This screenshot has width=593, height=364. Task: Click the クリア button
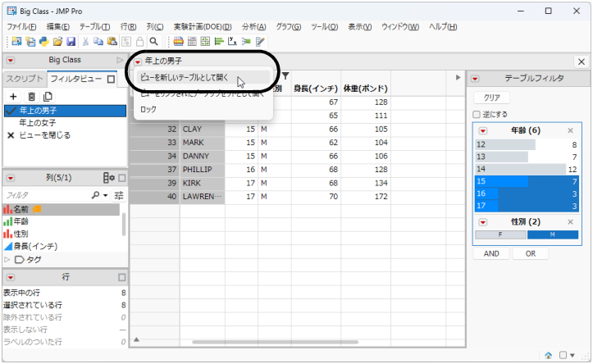pyautogui.click(x=491, y=98)
